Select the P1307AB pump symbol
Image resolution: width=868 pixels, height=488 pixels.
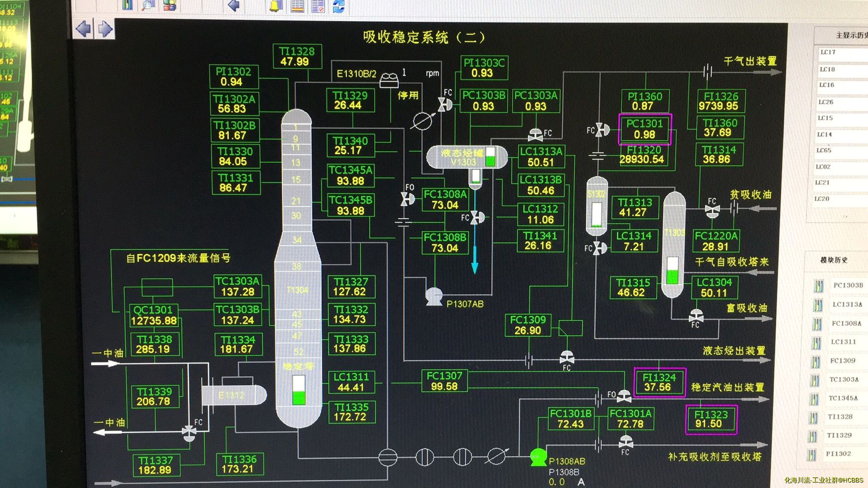434,297
